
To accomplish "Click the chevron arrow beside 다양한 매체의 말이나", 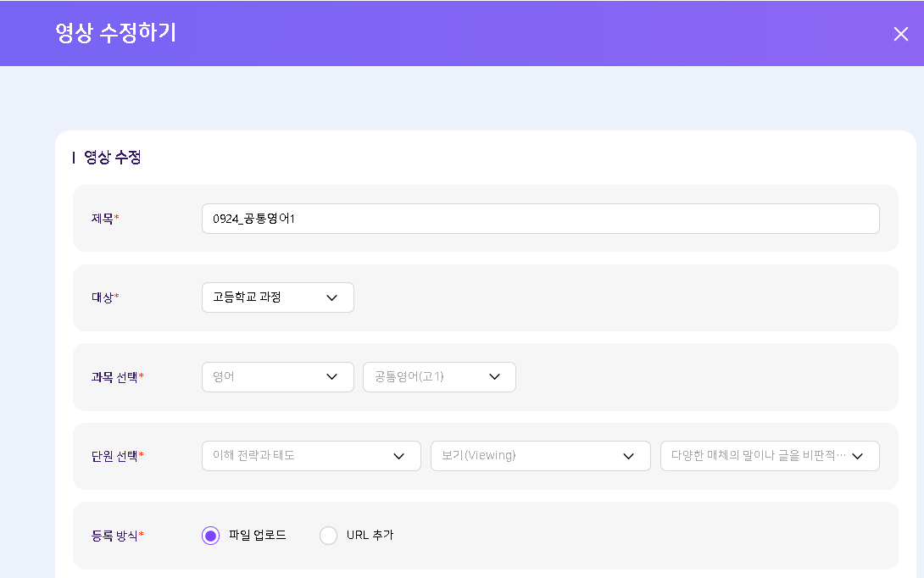I will tap(857, 456).
